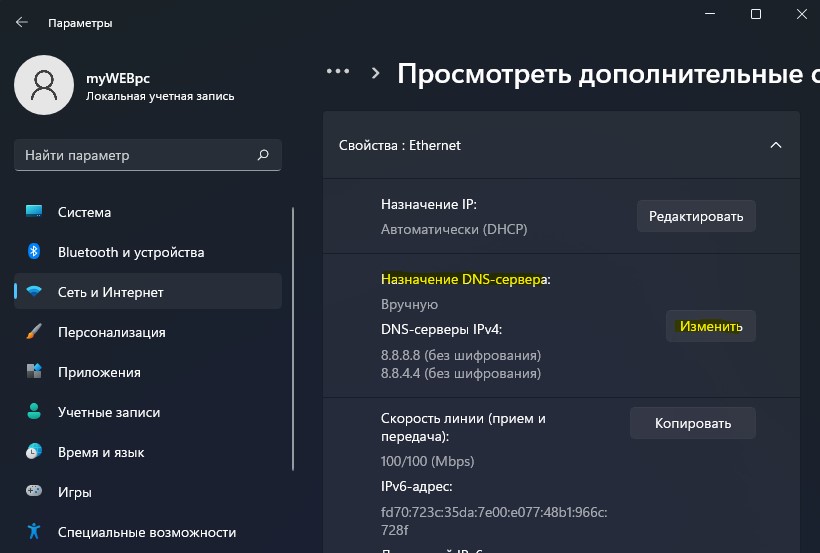This screenshot has width=820, height=553.
Task: Open Время и язык section
Action: tap(148, 452)
